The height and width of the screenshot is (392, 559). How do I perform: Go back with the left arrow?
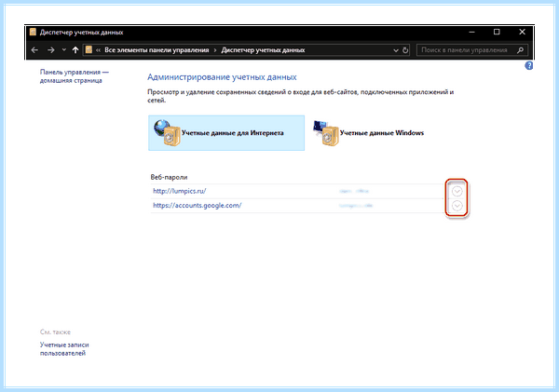click(34, 50)
